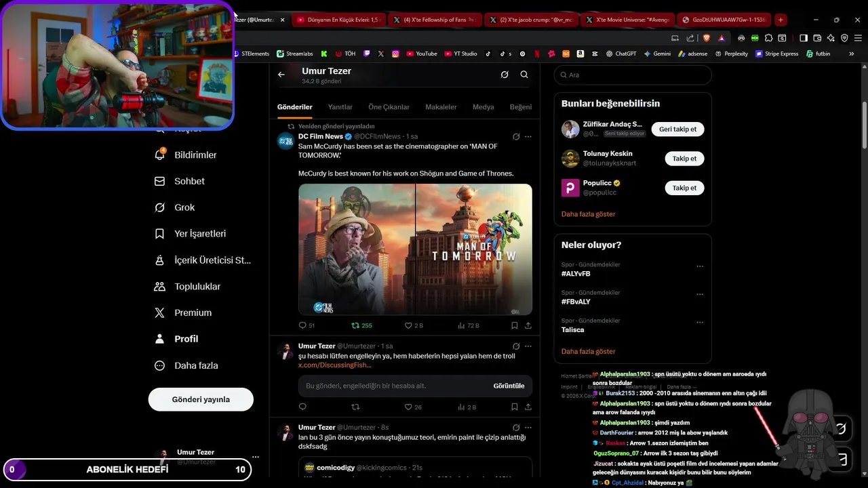
Task: Share the DC Film News post
Action: coord(528,325)
